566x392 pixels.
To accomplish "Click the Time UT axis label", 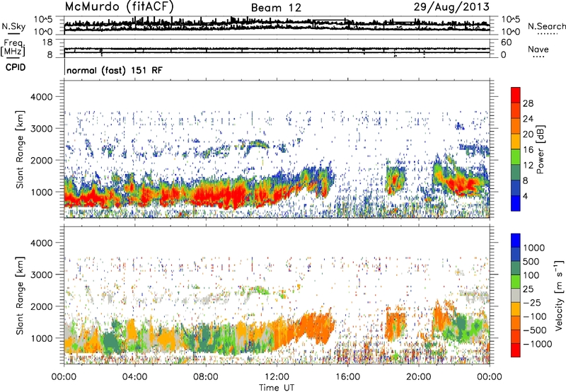I will [x=277, y=387].
